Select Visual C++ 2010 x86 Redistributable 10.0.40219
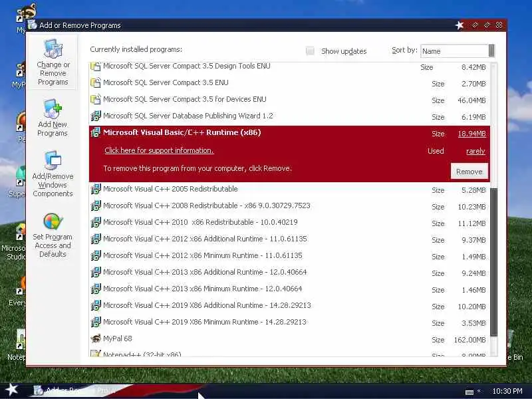The height and width of the screenshot is (399, 532). coord(200,222)
